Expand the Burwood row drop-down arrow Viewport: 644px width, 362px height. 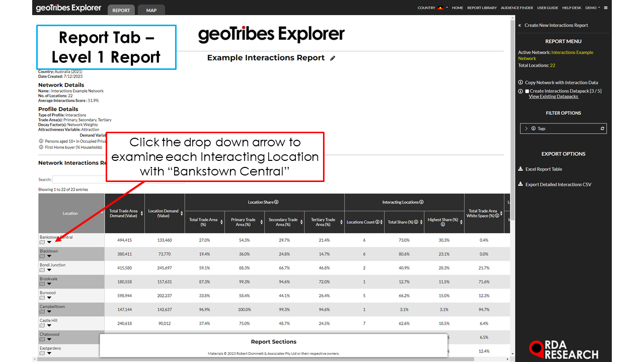point(49,298)
